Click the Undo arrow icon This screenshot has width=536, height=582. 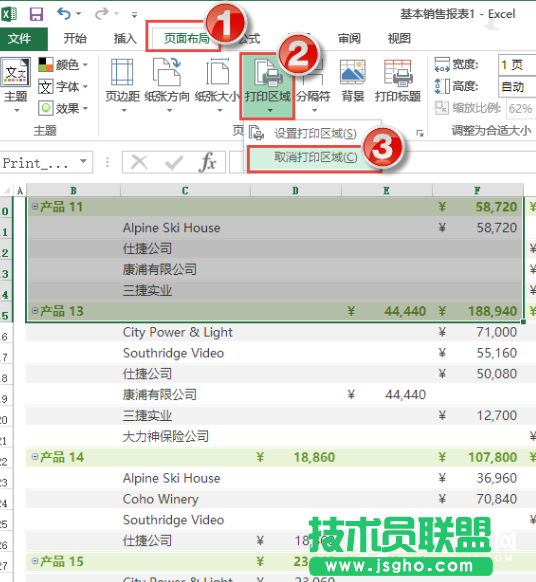click(x=64, y=14)
